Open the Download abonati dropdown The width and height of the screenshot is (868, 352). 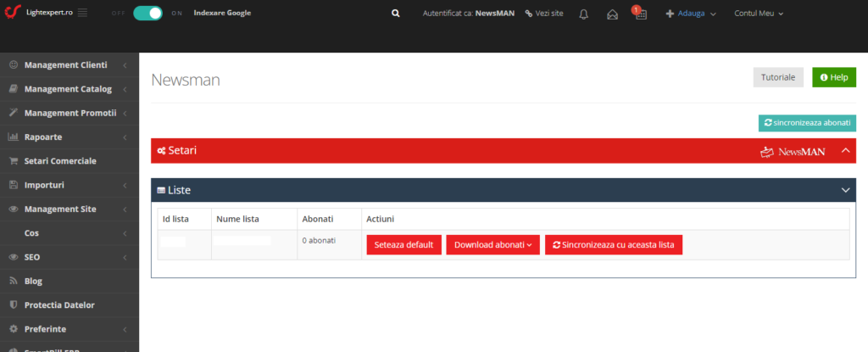[x=492, y=244]
